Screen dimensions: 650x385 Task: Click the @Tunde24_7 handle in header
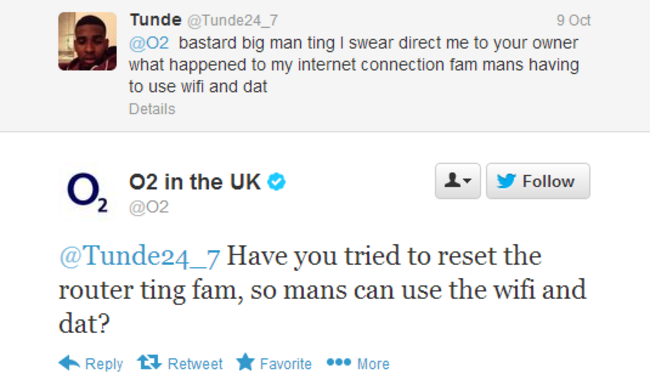(x=233, y=20)
